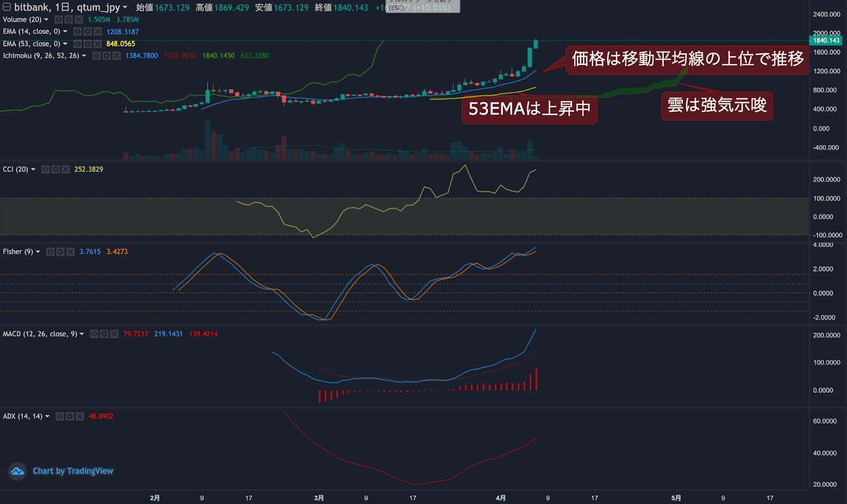Click the 雲は強気示唆 annotation
Screen dimensions: 847x504
pos(717,106)
